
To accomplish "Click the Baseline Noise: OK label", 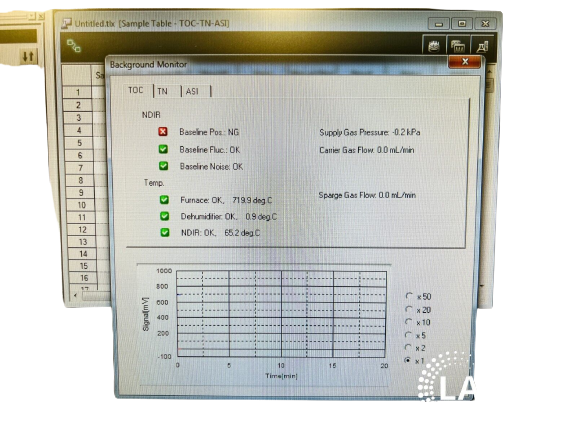I will (x=212, y=166).
